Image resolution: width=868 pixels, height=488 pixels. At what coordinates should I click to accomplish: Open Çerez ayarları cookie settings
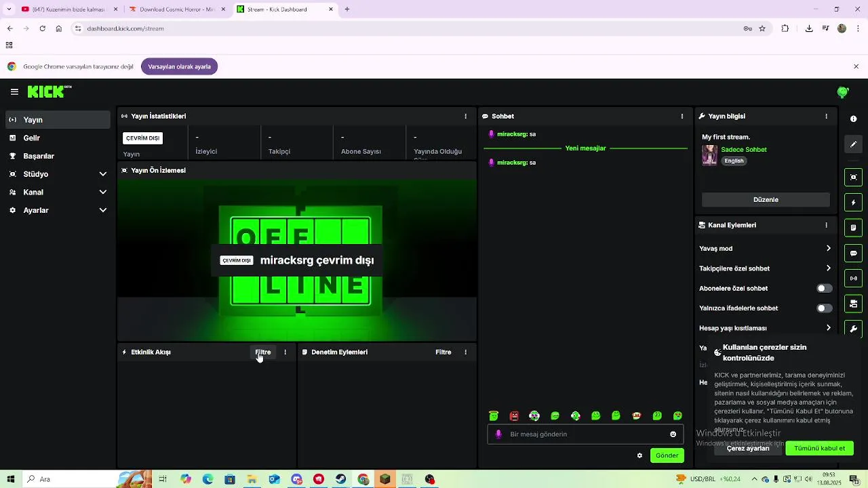click(x=748, y=448)
